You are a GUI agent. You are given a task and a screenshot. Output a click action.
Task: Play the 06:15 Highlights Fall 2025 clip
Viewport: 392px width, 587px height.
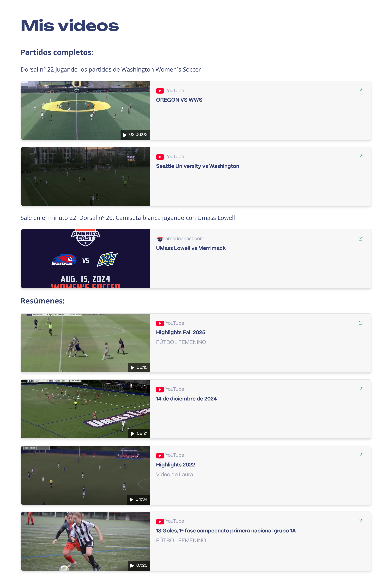[85, 343]
